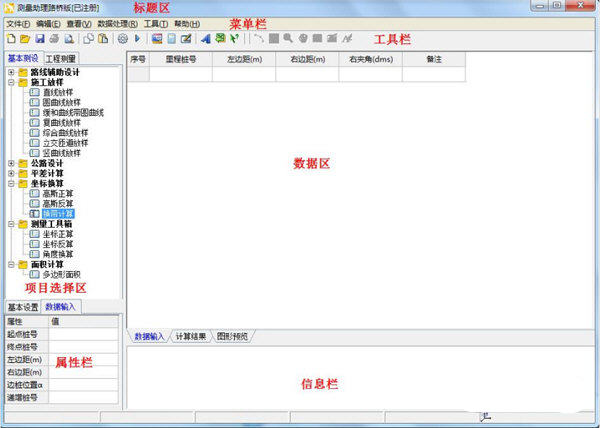Click the 递增桩号 value field
Screen dimensions: 600x428
(83, 397)
